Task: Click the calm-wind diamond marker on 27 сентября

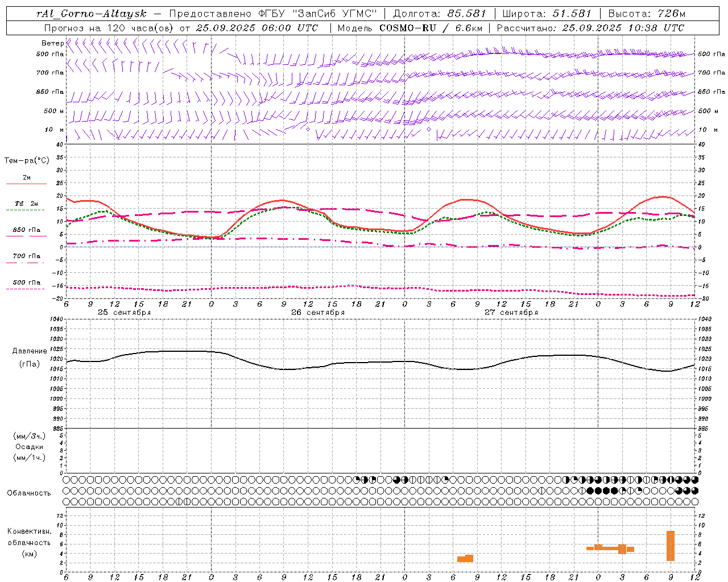Action: 429,129
